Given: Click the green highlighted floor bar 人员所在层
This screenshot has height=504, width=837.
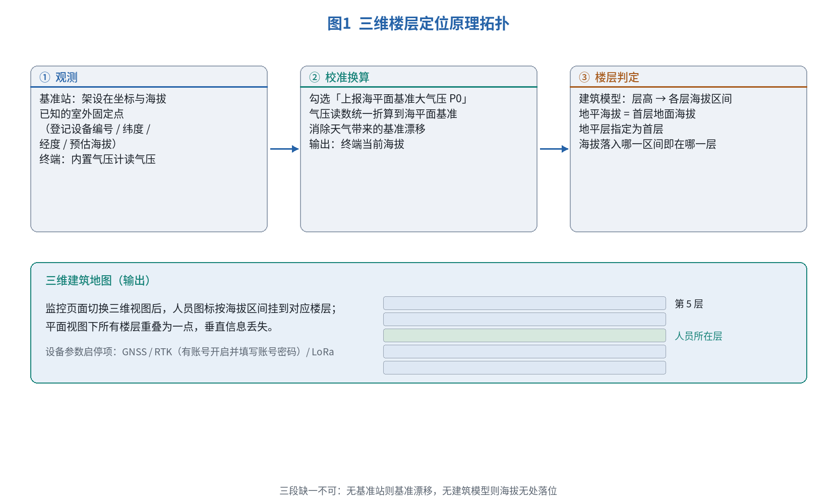Looking at the screenshot, I should [524, 335].
